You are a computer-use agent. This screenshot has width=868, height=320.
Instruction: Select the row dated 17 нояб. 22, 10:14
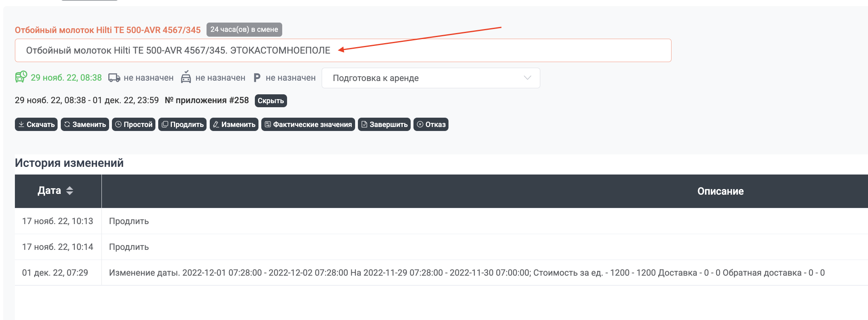441,247
